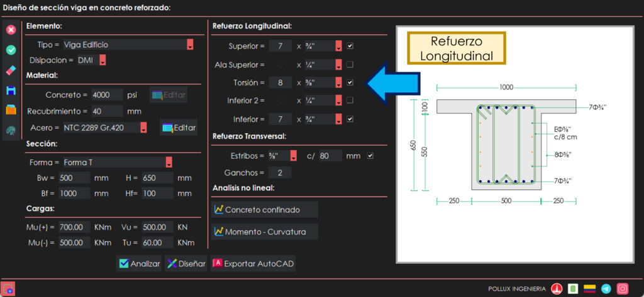This screenshot has height=297, width=644.
Task: Click the Exportar AutoCAD button
Action: tap(253, 264)
